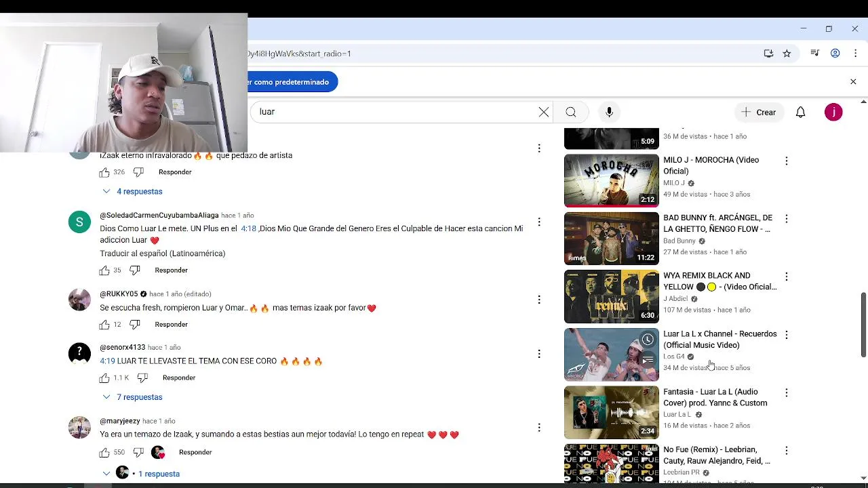This screenshot has height=488, width=868.
Task: Open Chrome three-dot menu
Action: [x=855, y=54]
